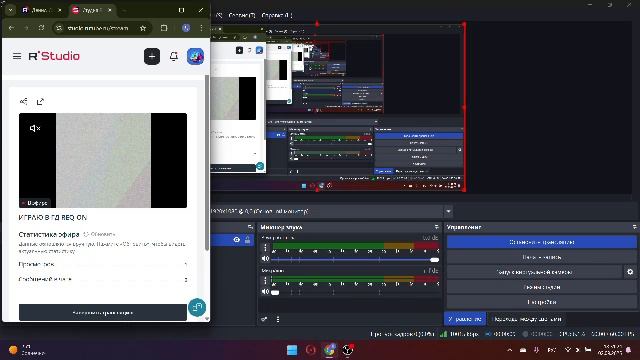View site information icon in address bar

(59, 28)
